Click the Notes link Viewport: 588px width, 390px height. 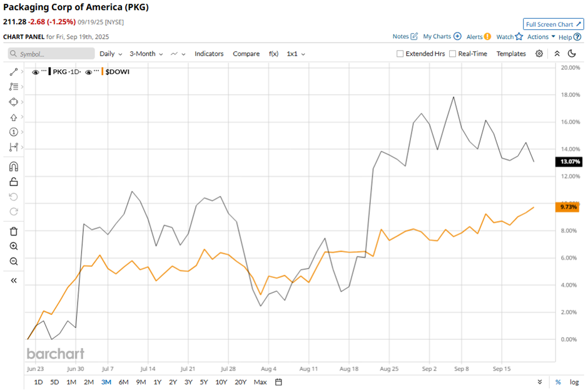tap(400, 36)
